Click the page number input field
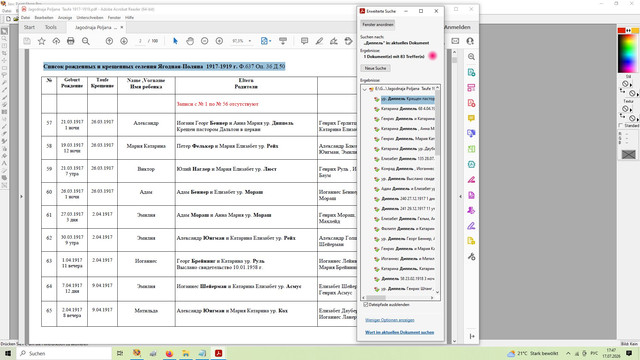The image size is (640, 360). point(140,41)
